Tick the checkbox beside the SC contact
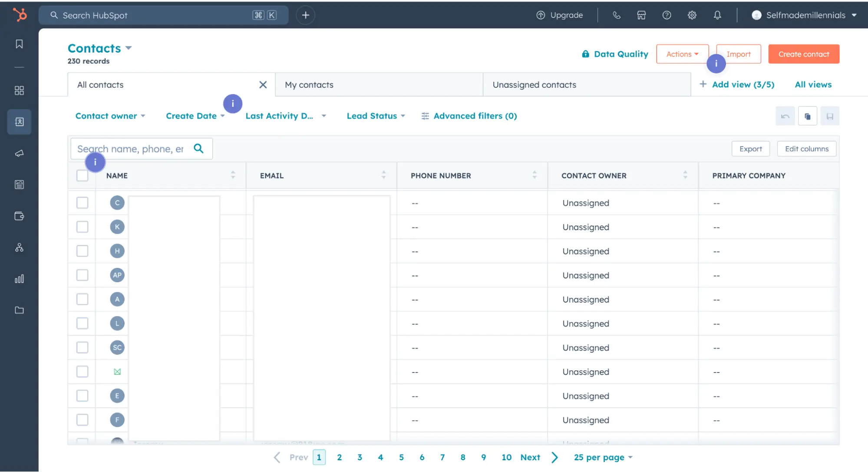 coord(82,347)
